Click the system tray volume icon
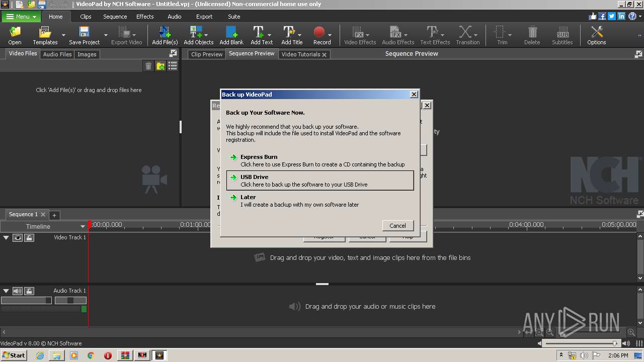Screen dimensions: 644x362 point(584,355)
